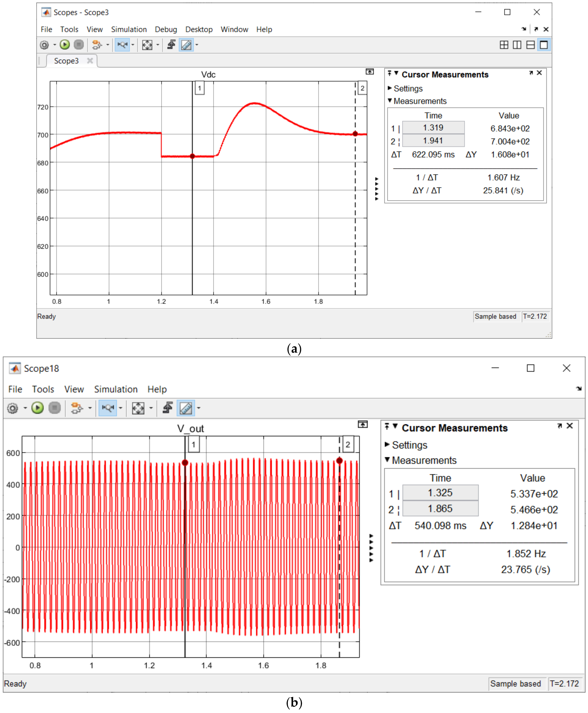Open dropdown arrow beside Scope18 measurement ruler
Viewport: 588px width, 713px height.
[x=199, y=408]
